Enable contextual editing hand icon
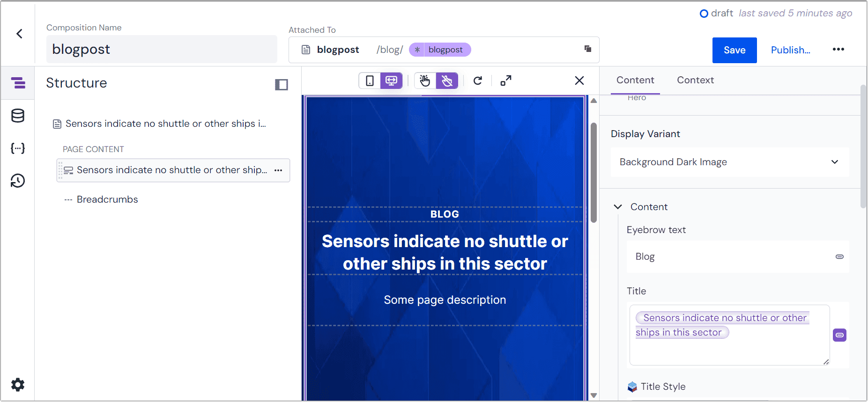The height and width of the screenshot is (402, 868). (x=425, y=80)
